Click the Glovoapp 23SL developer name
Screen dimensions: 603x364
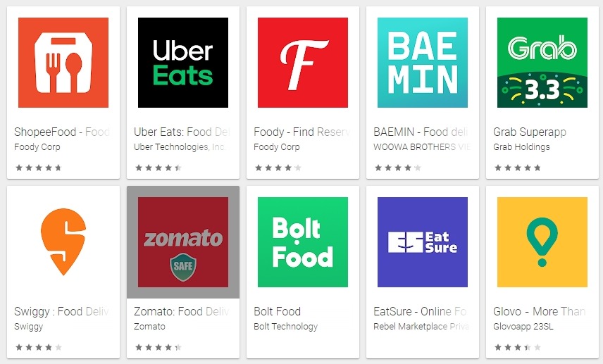[x=523, y=326]
